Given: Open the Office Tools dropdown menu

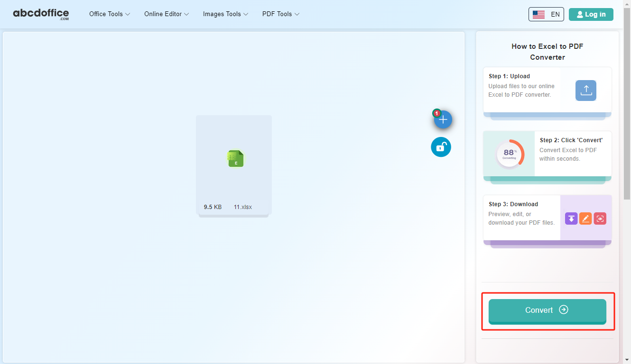Looking at the screenshot, I should click(x=109, y=14).
